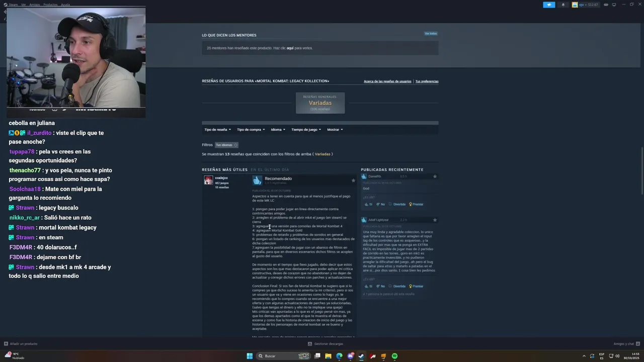Click the star icon on xxalejxx's review
Screen dimensions: 644x362
click(353, 180)
